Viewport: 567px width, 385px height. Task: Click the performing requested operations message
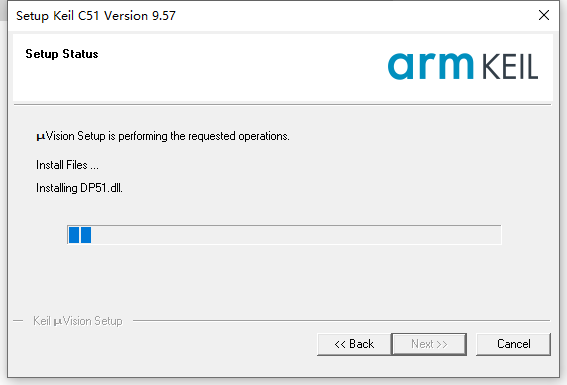tap(163, 136)
